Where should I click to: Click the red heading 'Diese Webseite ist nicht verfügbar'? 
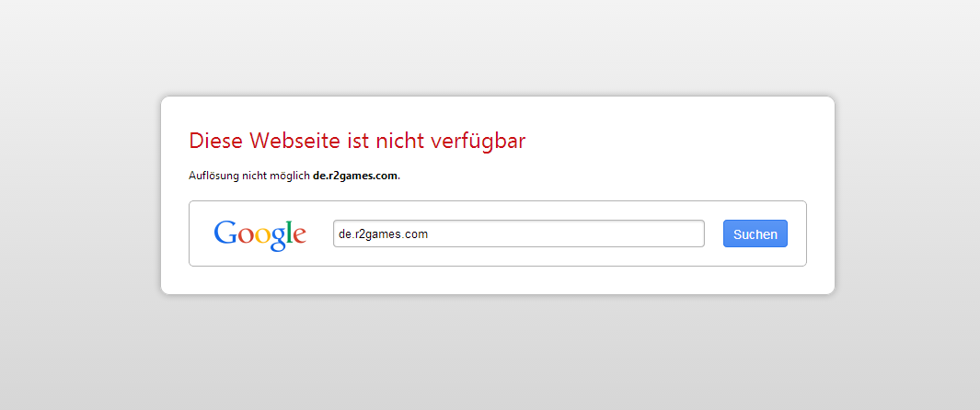[x=357, y=141]
